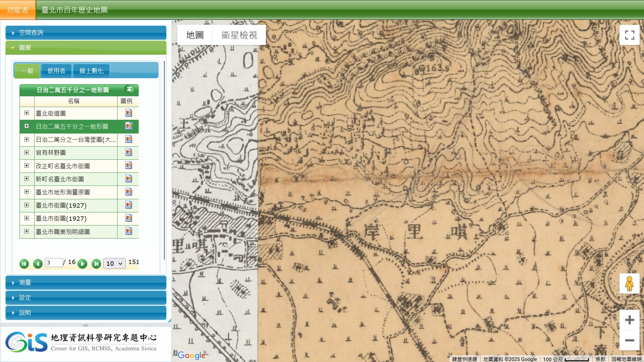The height and width of the screenshot is (362, 644).
Task: Expand second 臺北市街圖(1927) row
Action: point(27,218)
